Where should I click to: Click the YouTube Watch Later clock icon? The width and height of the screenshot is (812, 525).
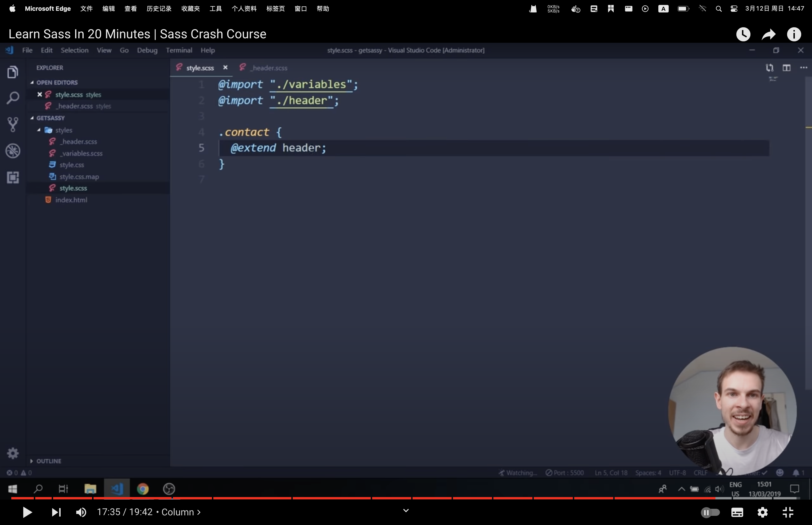tap(743, 34)
